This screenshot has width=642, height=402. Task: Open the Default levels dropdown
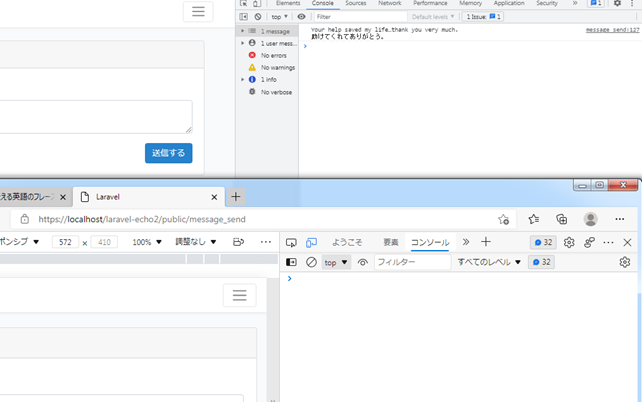[x=433, y=17]
